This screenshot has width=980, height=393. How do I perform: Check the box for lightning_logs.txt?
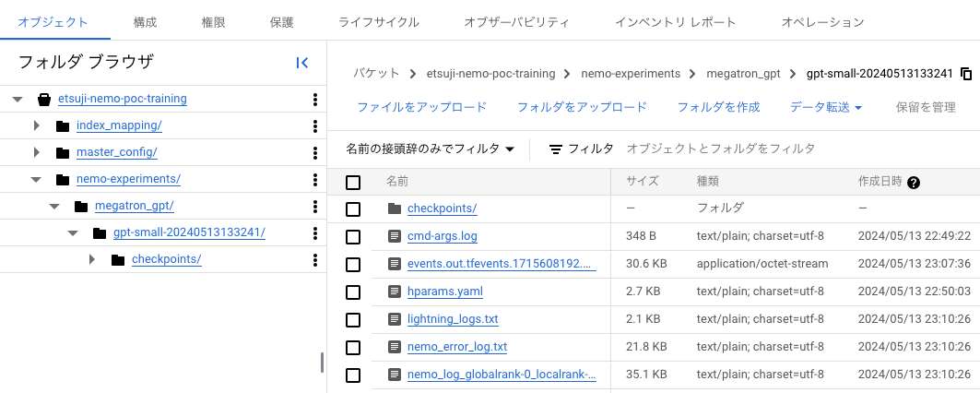[353, 319]
